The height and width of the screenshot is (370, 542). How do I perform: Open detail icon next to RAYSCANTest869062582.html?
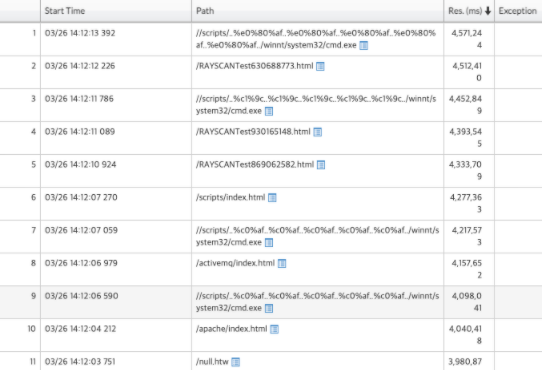[x=321, y=165]
